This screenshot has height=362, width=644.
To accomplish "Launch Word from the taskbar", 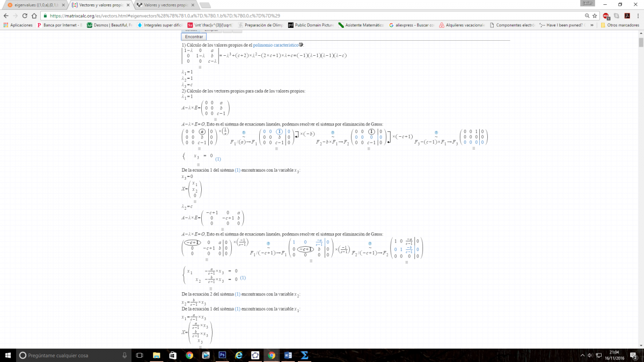I will coord(288,355).
